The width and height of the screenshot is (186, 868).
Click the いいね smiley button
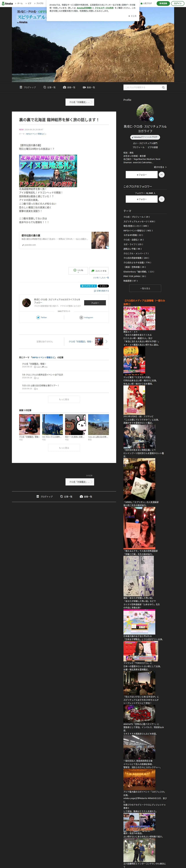point(78,271)
